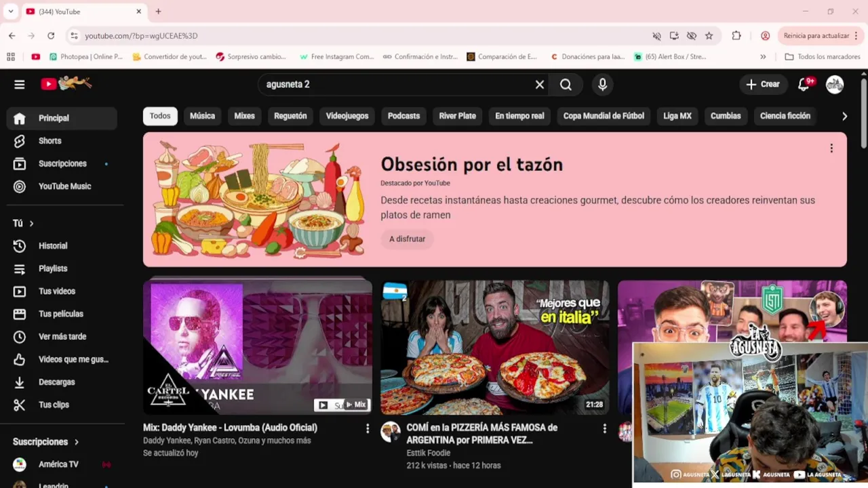Select the Música filter chip

click(x=202, y=117)
